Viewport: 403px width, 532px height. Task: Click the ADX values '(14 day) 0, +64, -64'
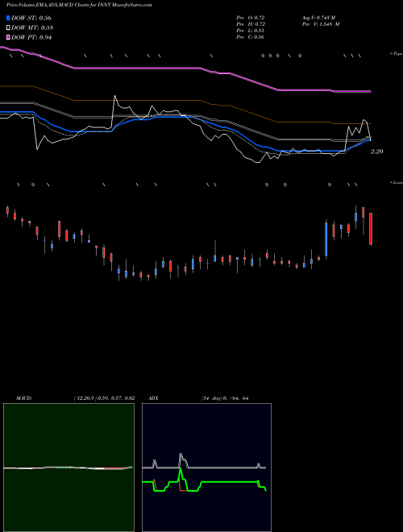(225, 398)
